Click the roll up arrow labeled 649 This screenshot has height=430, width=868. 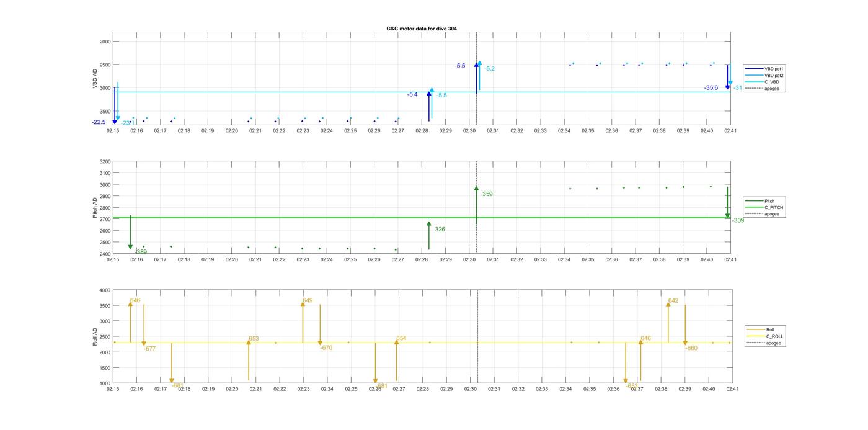pyautogui.click(x=303, y=322)
